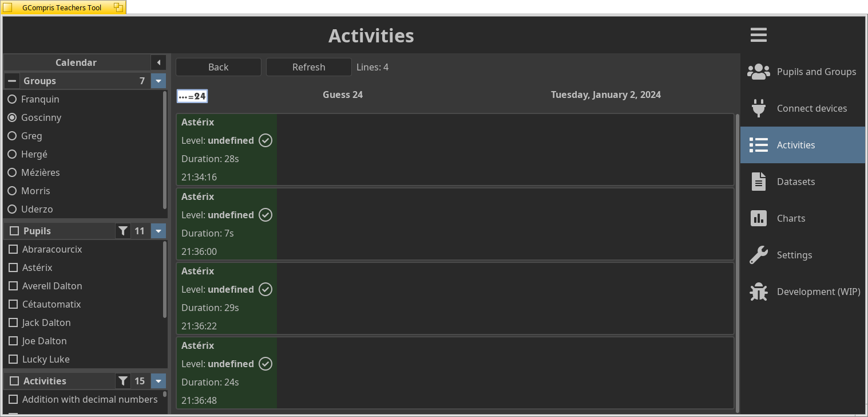
Task: Expand the Groups dropdown arrow
Action: coord(158,81)
